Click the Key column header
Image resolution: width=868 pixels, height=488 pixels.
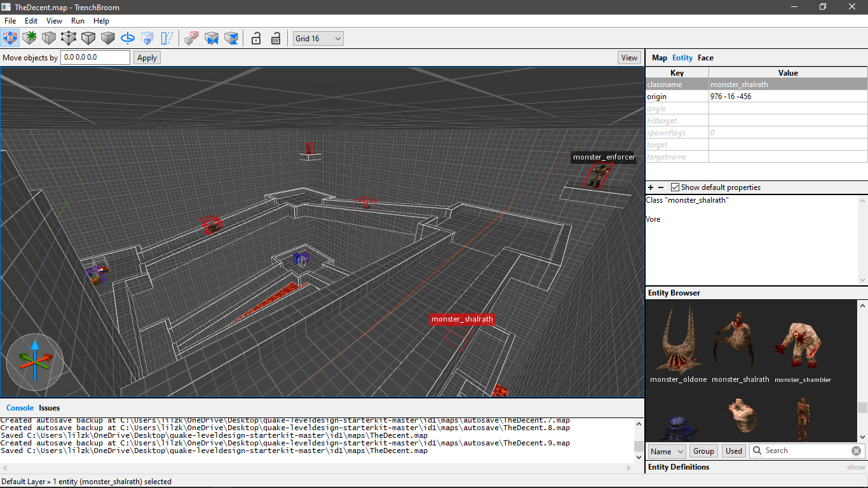pyautogui.click(x=677, y=73)
